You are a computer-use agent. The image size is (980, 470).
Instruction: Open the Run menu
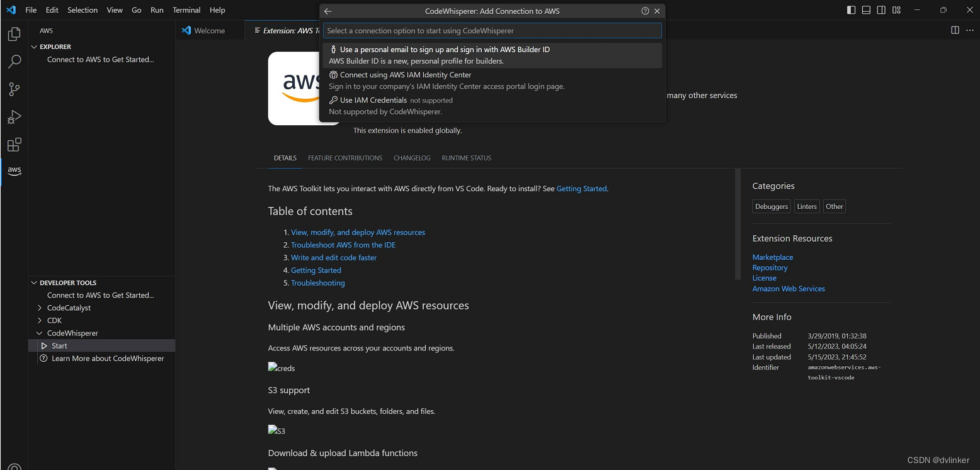(157, 10)
